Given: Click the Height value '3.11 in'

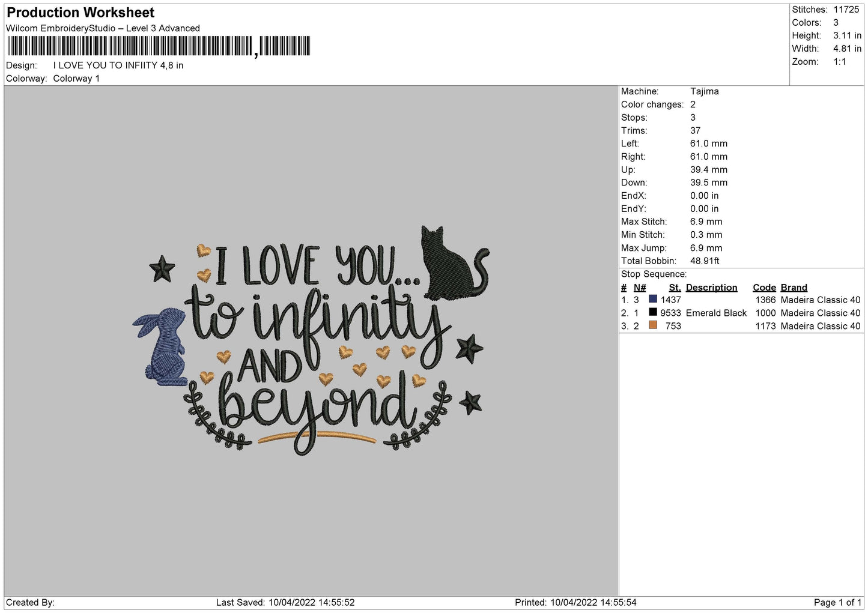Looking at the screenshot, I should pos(847,35).
